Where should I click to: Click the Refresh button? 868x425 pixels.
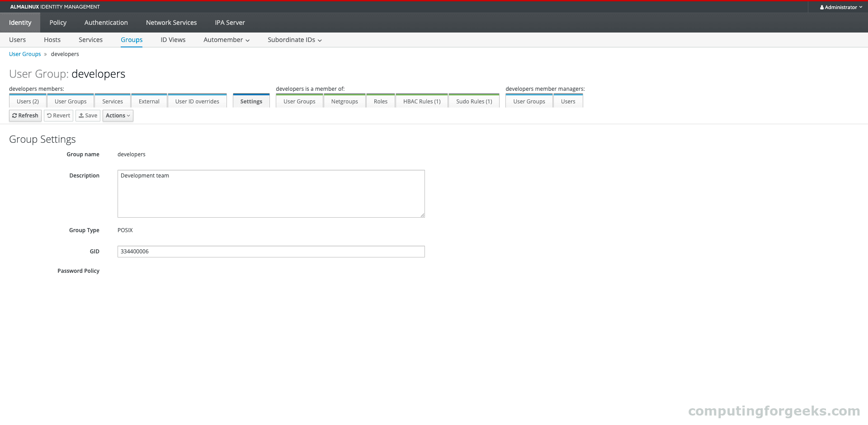click(25, 116)
